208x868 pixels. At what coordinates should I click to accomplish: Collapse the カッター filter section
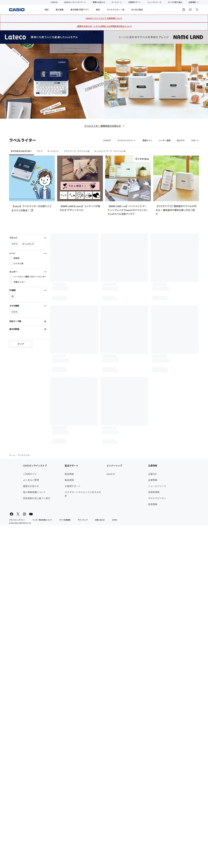click(x=45, y=272)
